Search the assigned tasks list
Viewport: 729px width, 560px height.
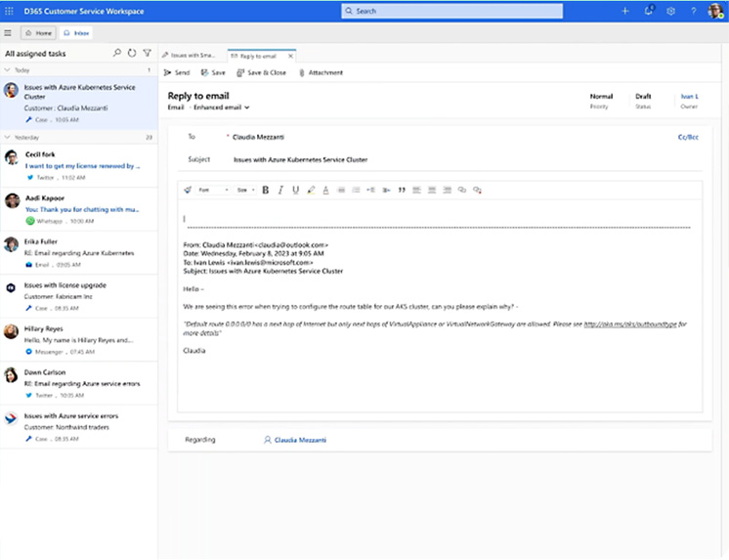coord(116,53)
